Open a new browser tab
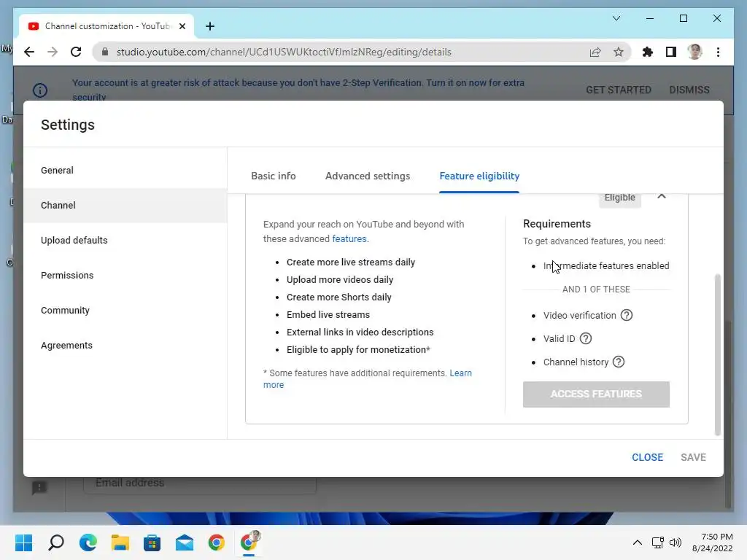This screenshot has height=560, width=747. coord(210,26)
